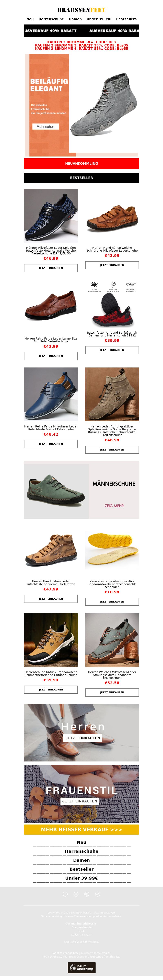Click the unsubscribe from this list link
The height and width of the screenshot is (980, 163).
(x=103, y=957)
